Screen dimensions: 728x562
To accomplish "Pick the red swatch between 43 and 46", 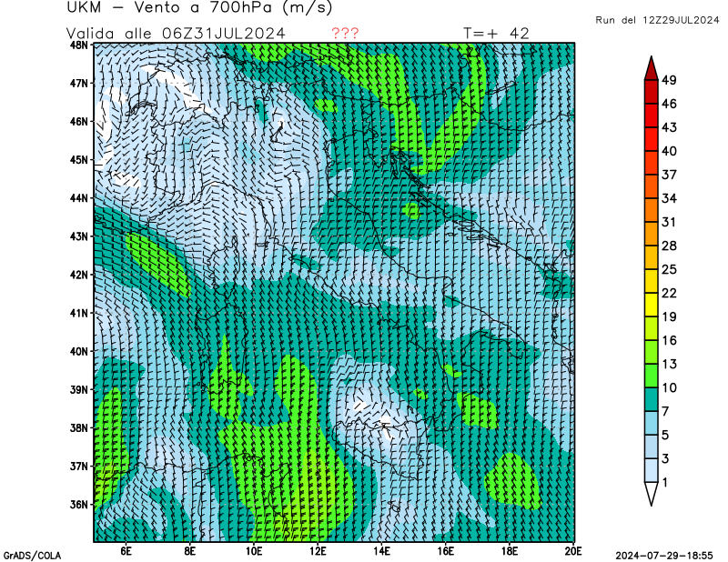I will click(652, 115).
